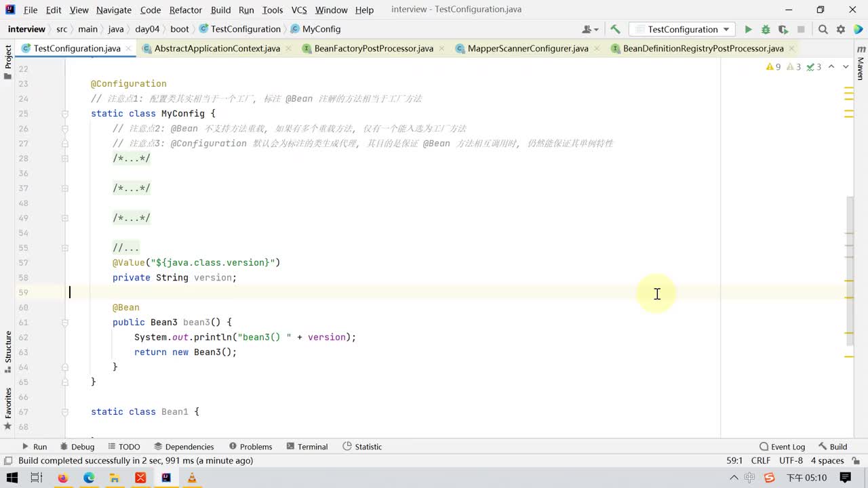This screenshot has height=488, width=868.
Task: Expand folded line comment at line 55
Action: pos(66,248)
